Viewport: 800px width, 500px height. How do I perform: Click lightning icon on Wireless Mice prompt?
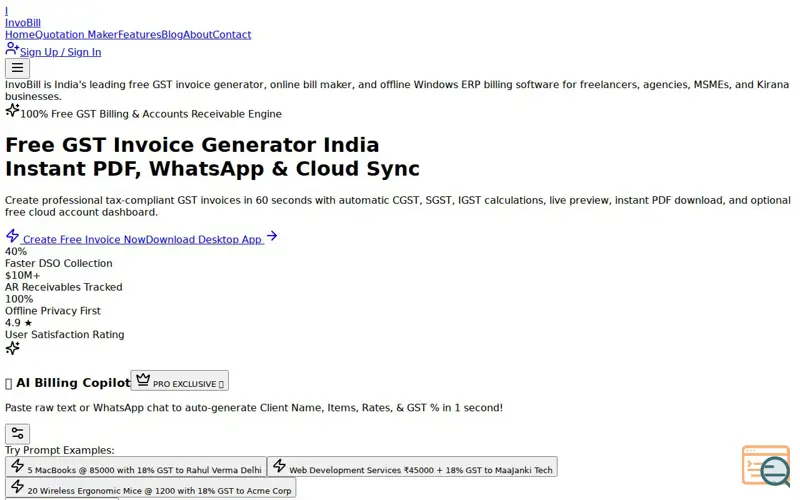point(17,486)
